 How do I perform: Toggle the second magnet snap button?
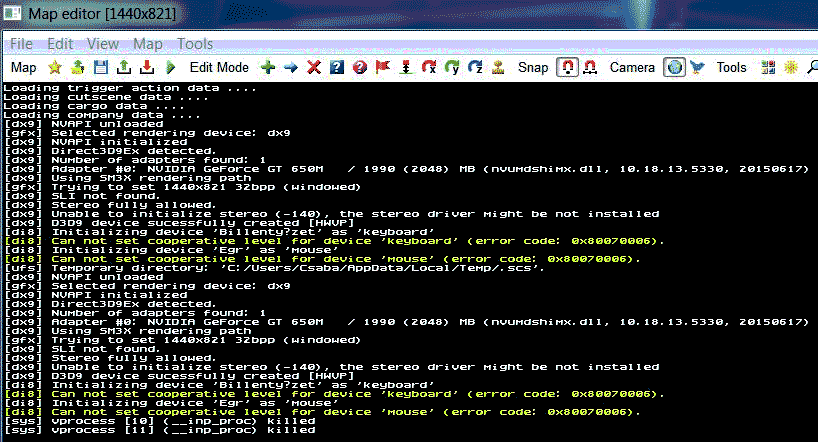pyautogui.click(x=590, y=67)
